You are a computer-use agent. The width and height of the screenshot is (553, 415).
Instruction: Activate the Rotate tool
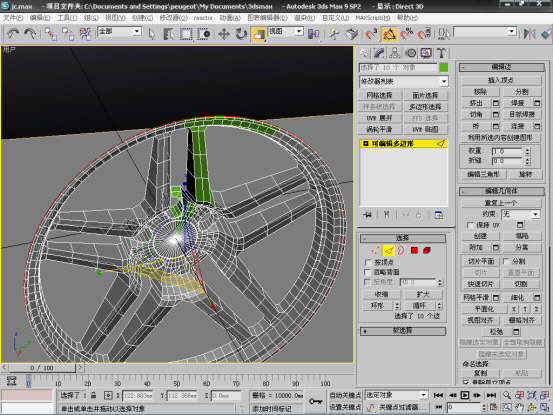[241, 34]
